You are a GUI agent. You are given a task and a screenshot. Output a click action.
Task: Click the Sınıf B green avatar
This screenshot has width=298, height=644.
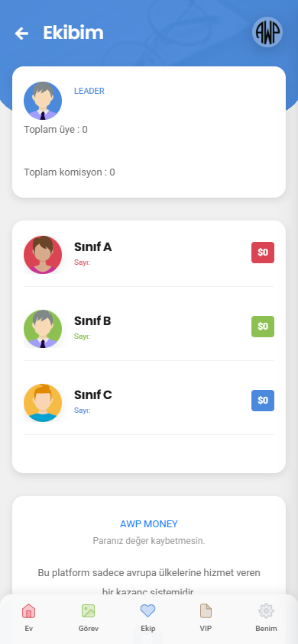pyautogui.click(x=43, y=329)
